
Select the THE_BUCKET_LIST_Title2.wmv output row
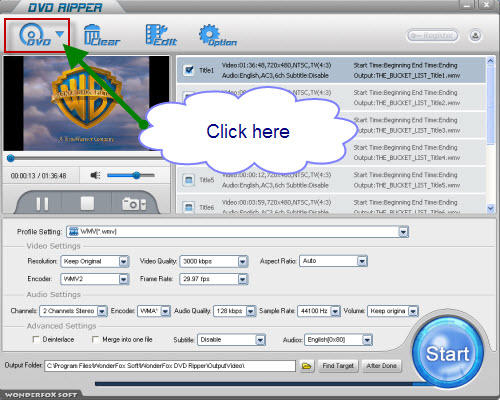[407, 103]
